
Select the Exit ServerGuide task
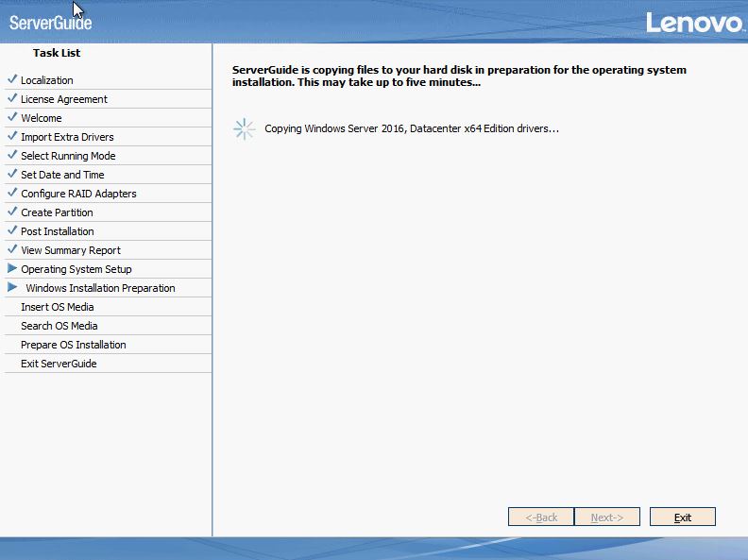pyautogui.click(x=109, y=364)
